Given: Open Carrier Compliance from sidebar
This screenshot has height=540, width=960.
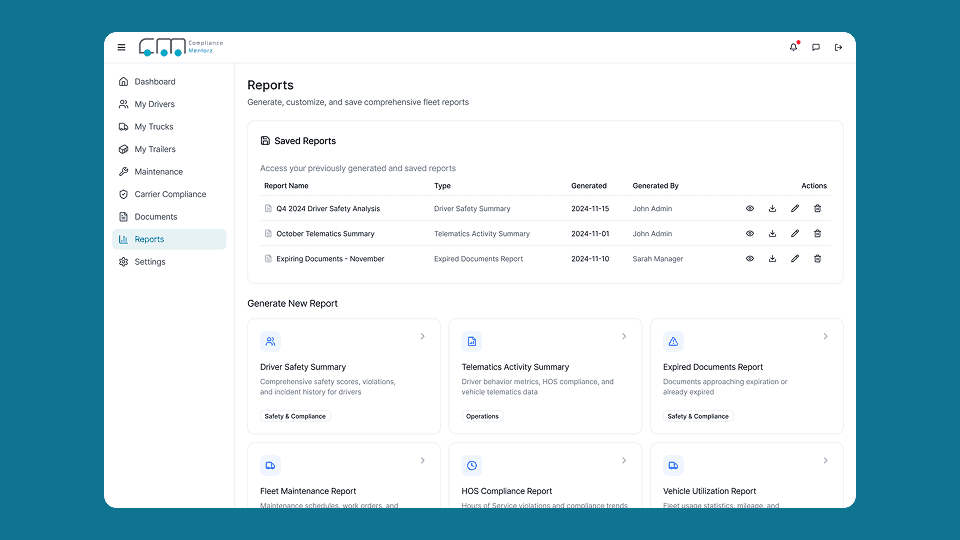Looking at the screenshot, I should 170,194.
